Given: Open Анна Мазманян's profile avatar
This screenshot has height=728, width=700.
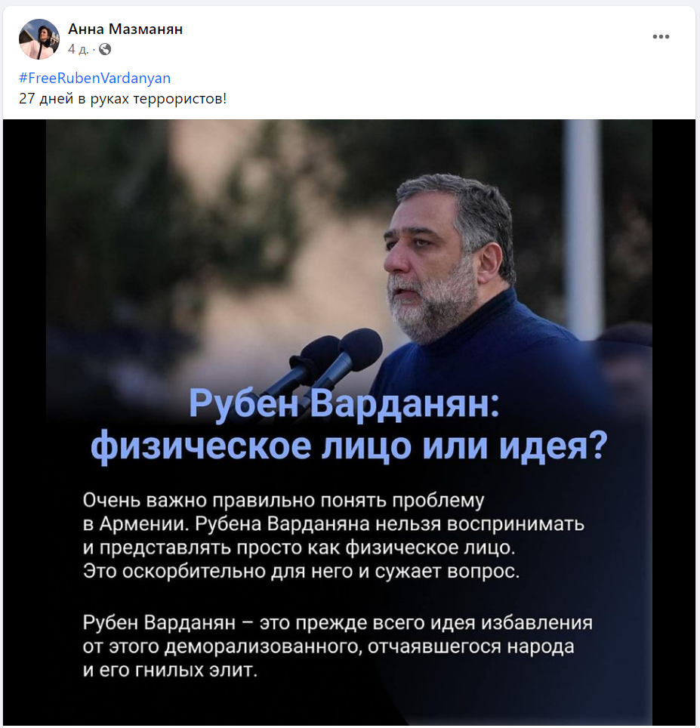Looking at the screenshot, I should click(x=39, y=39).
